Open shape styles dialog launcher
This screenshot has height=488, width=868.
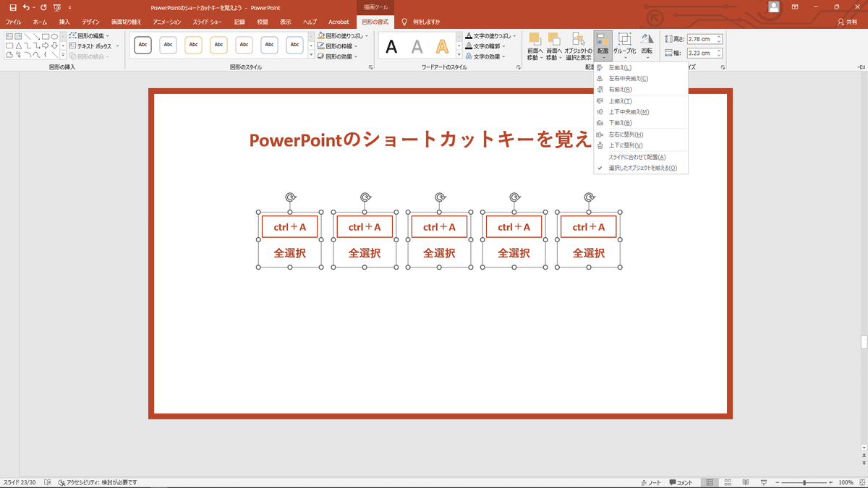(371, 67)
